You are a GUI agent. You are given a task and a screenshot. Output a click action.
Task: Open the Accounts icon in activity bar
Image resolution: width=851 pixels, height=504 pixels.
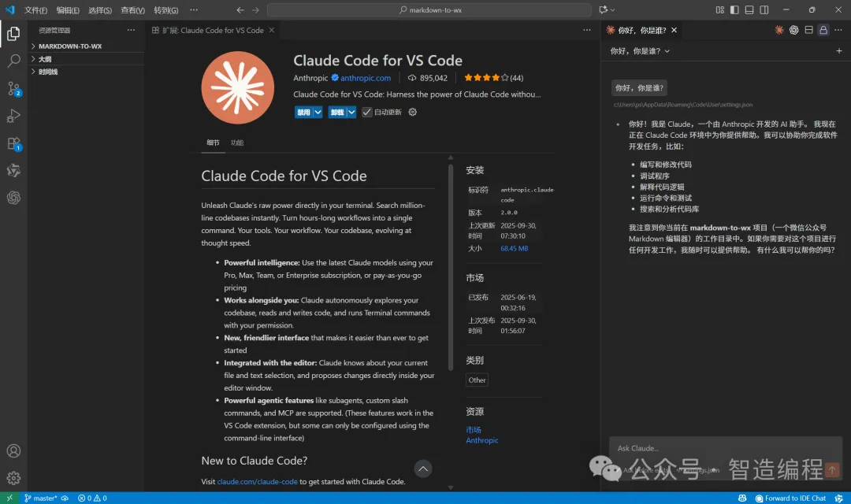click(x=13, y=450)
